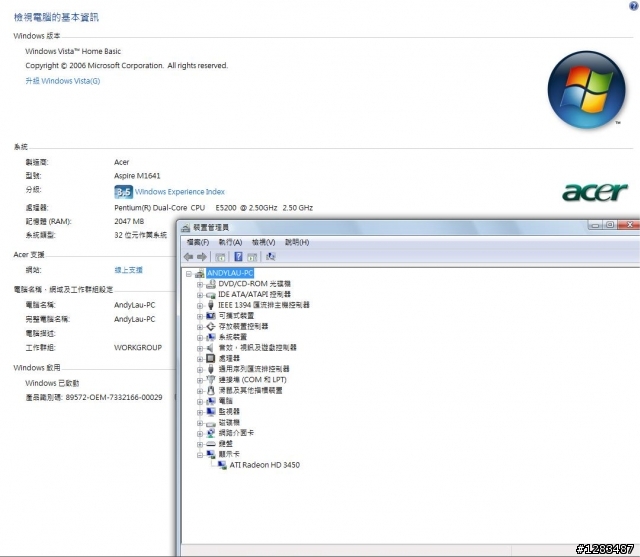Collapse the 顯示卡 display adapter node

(x=200, y=455)
